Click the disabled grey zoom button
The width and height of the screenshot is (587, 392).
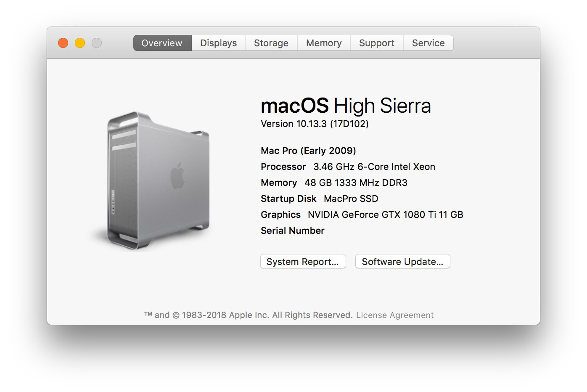(97, 43)
